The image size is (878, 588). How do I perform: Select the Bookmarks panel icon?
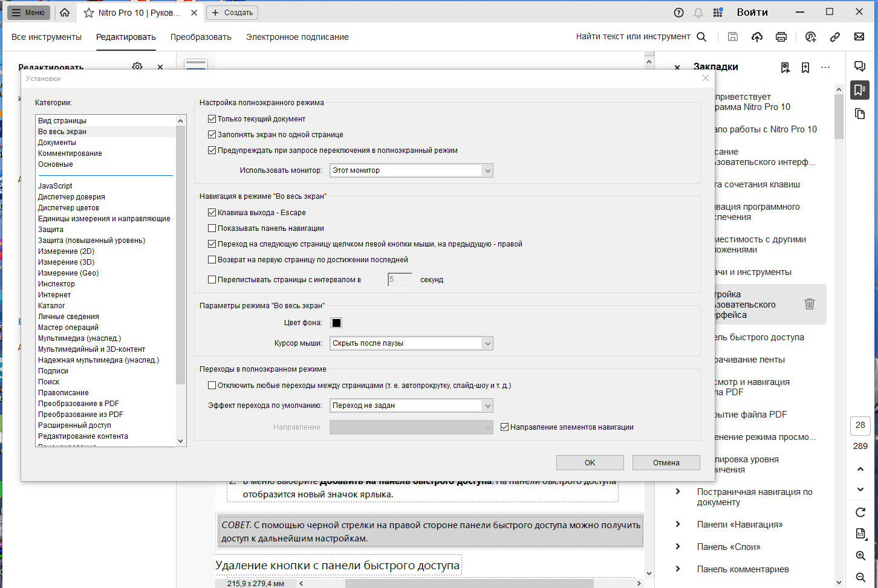[859, 89]
